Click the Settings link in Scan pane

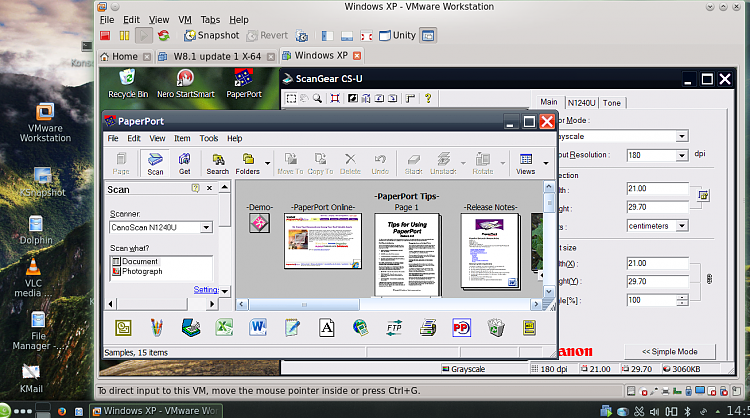pos(206,290)
